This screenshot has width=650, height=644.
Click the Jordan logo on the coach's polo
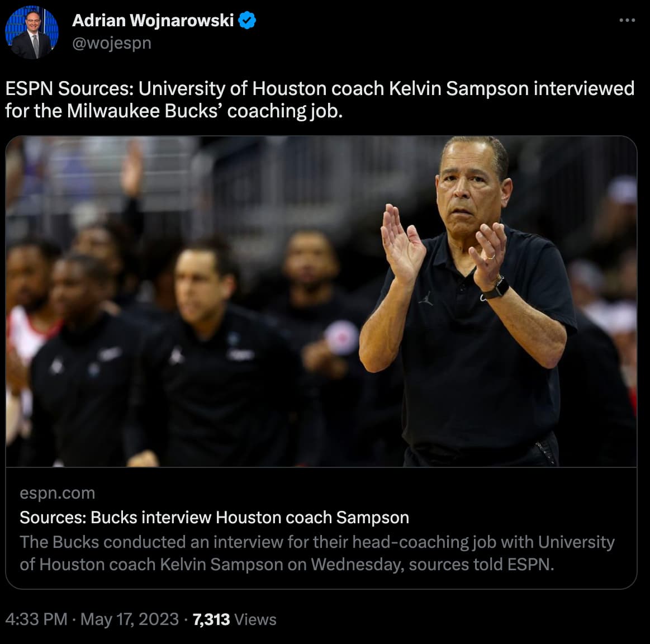tap(426, 298)
